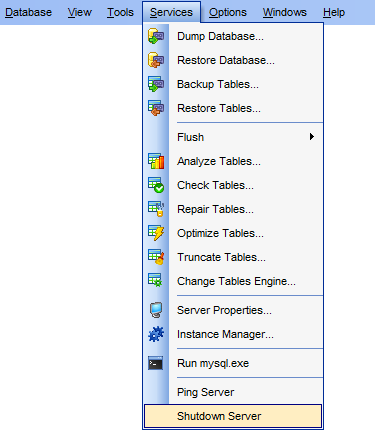Open the Help menu
375x430 pixels.
(334, 12)
